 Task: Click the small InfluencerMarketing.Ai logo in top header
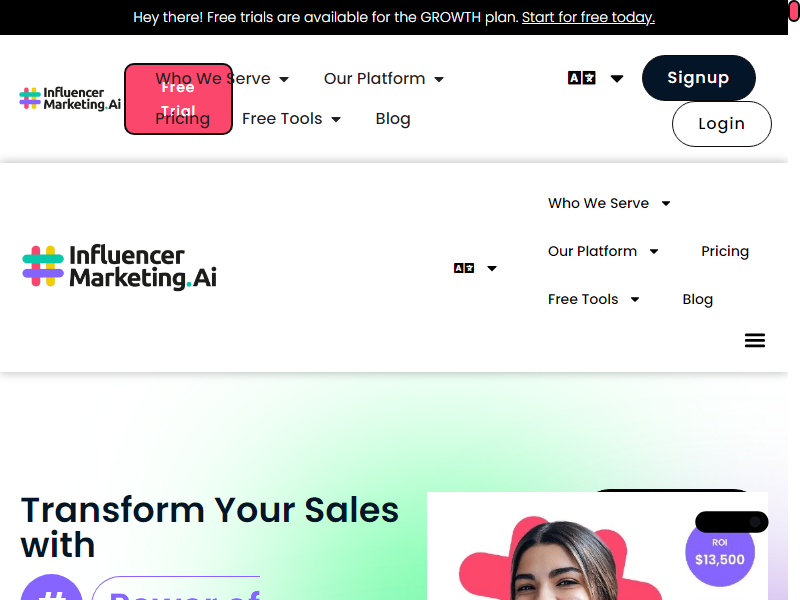coord(70,98)
